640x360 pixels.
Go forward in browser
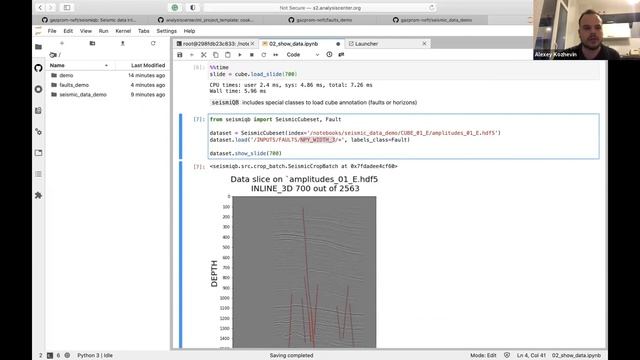coord(51,8)
